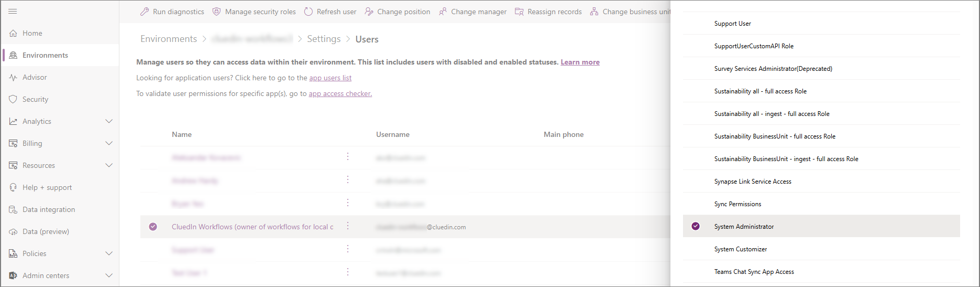
Task: Open the vertical ellipsis menu on the fifth user row
Action: (x=348, y=249)
